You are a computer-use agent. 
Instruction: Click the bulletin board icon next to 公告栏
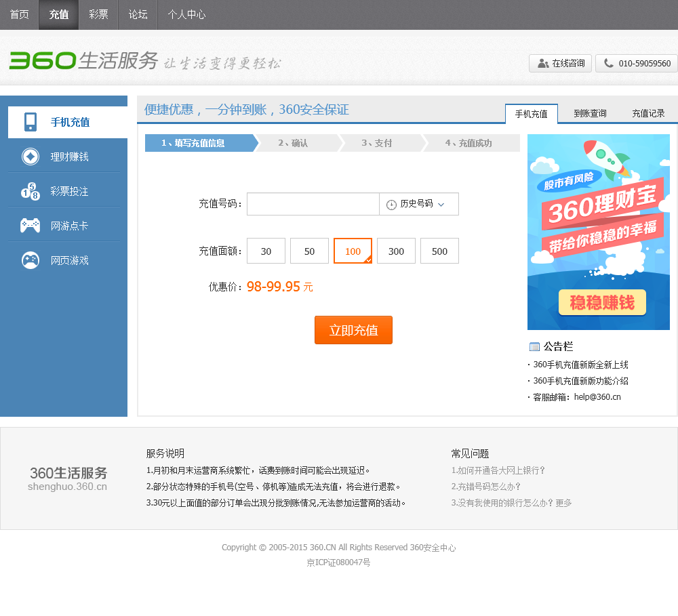coord(534,347)
